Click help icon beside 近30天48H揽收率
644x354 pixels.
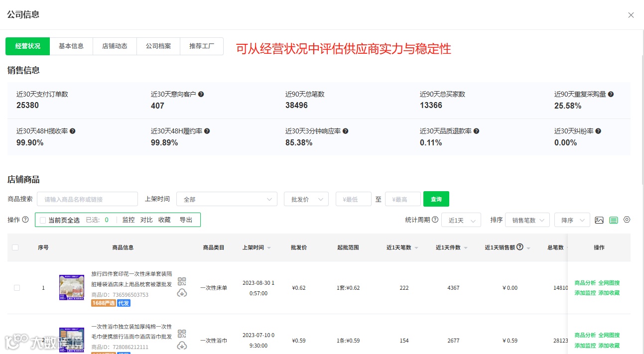click(72, 131)
